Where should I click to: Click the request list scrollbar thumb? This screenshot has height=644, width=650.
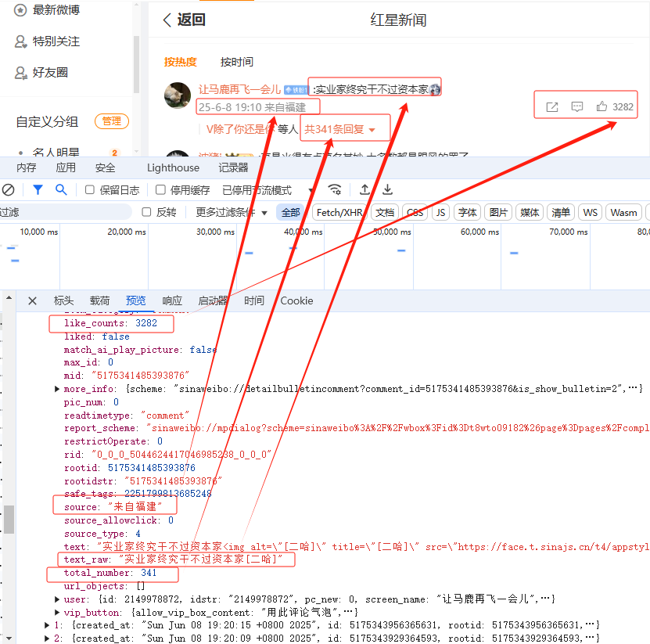click(x=9, y=519)
